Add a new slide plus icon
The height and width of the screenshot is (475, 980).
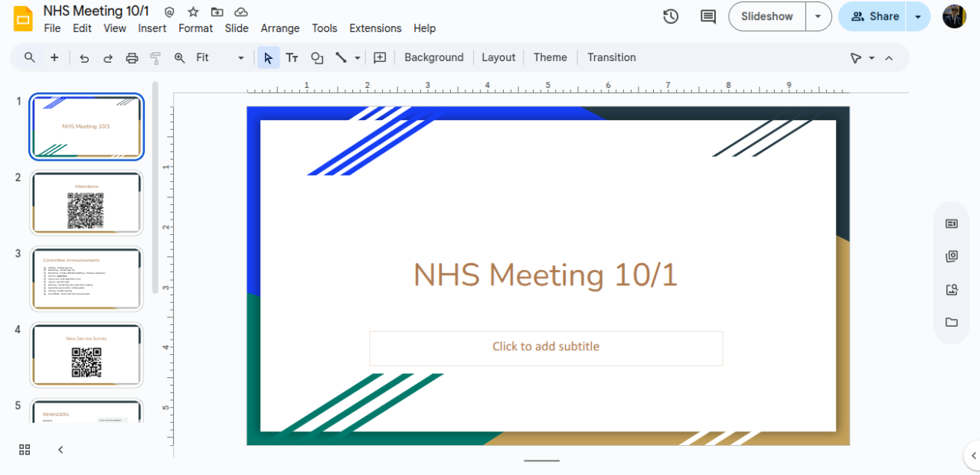[54, 57]
